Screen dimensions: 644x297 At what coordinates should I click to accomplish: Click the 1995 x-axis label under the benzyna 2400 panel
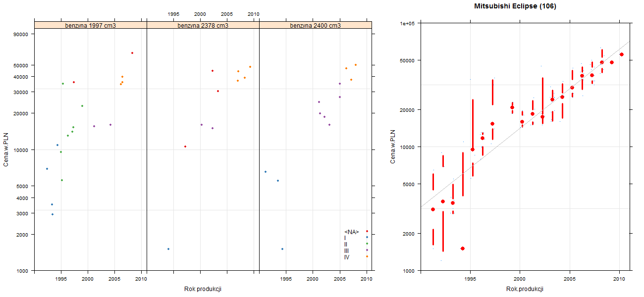[x=286, y=279]
